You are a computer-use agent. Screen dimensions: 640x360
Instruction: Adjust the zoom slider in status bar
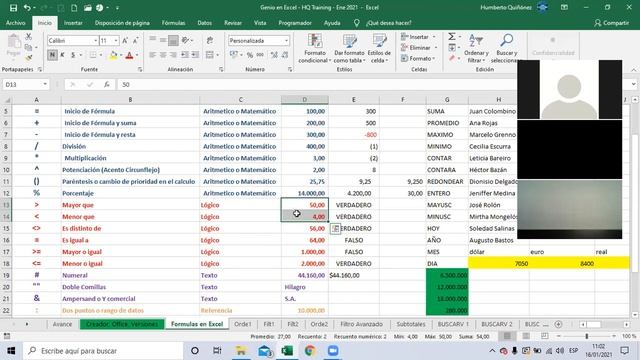587,336
